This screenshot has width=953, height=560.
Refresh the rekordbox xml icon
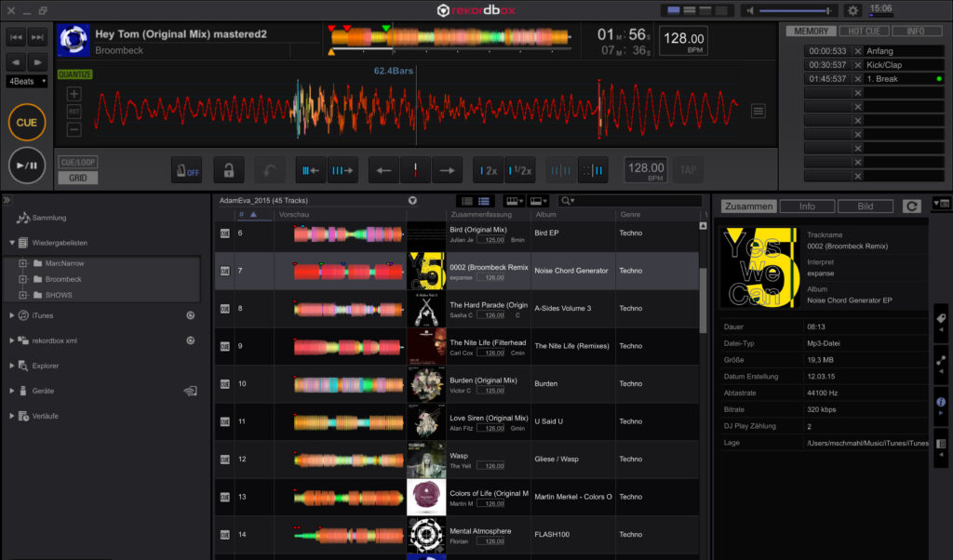click(190, 340)
